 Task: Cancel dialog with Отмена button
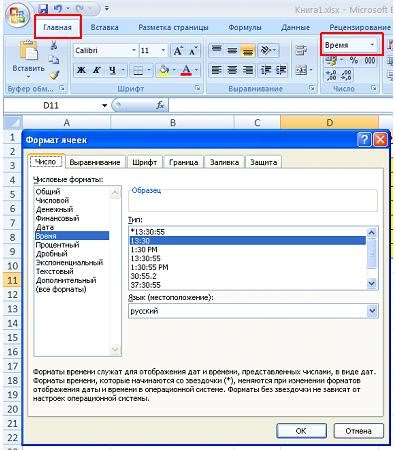point(358,431)
